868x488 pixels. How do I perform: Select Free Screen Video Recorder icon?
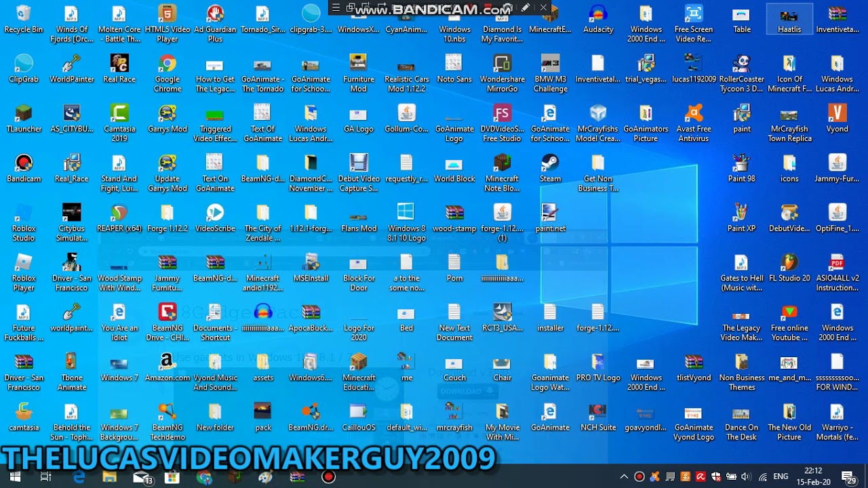tap(694, 24)
